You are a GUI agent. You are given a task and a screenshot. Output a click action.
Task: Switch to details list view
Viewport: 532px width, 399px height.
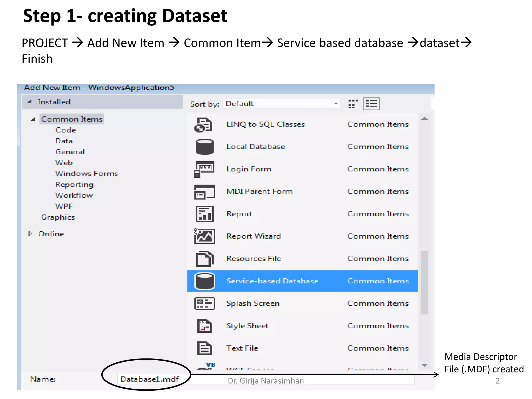click(x=371, y=104)
